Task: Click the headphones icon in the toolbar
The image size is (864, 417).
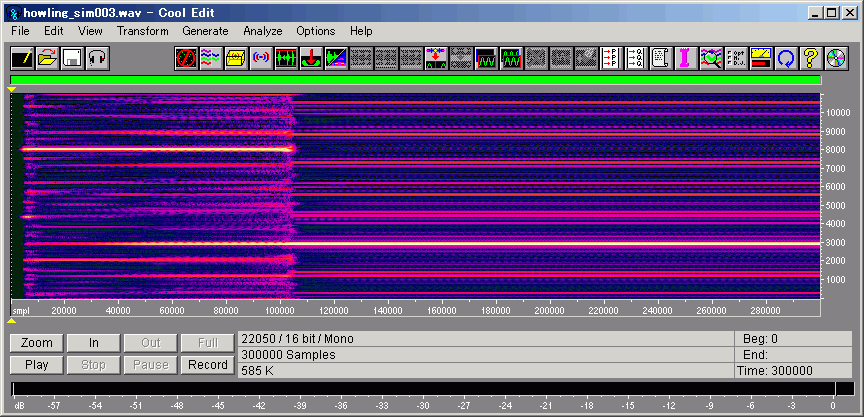Action: point(97,58)
